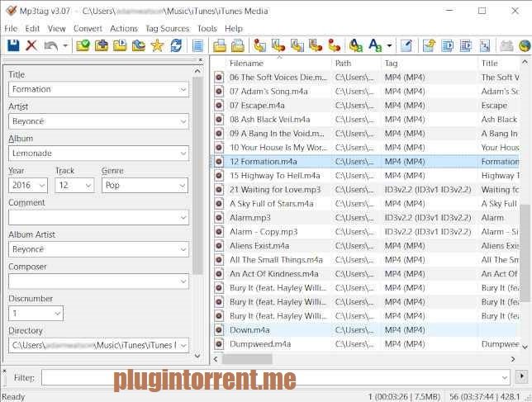The width and height of the screenshot is (532, 402).
Task: Open the File menu
Action: [11, 28]
